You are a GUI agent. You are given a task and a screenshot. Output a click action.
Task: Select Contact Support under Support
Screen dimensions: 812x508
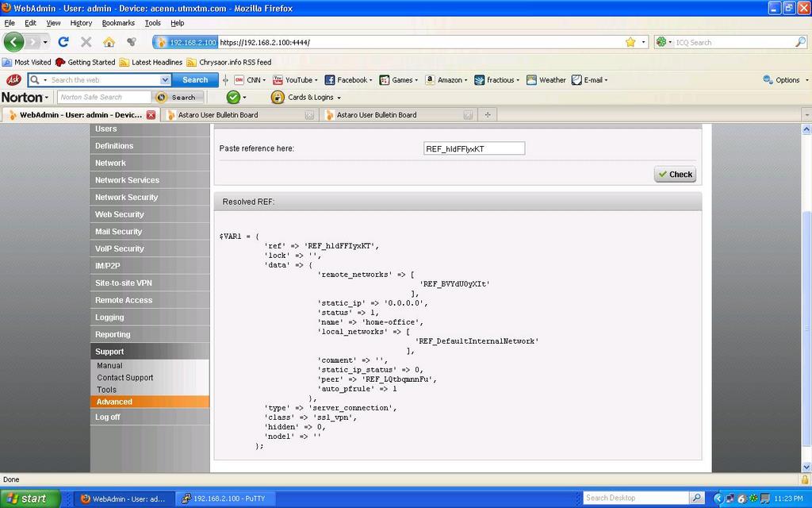point(125,378)
